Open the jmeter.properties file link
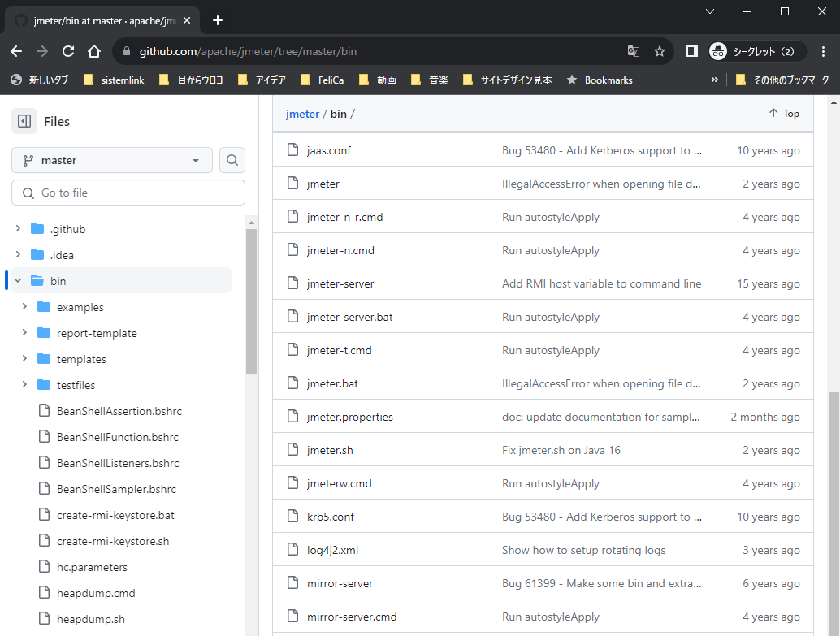 [350, 417]
